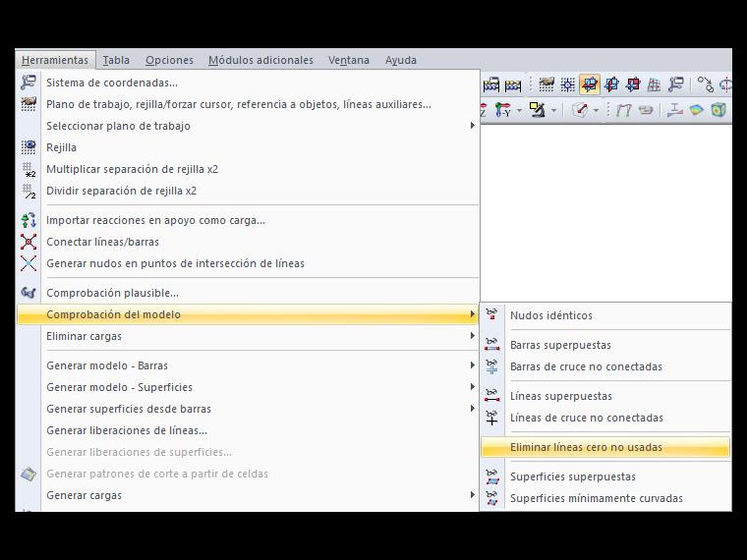747x560 pixels.
Task: Click the view in -Y direction icon
Action: coord(503,110)
